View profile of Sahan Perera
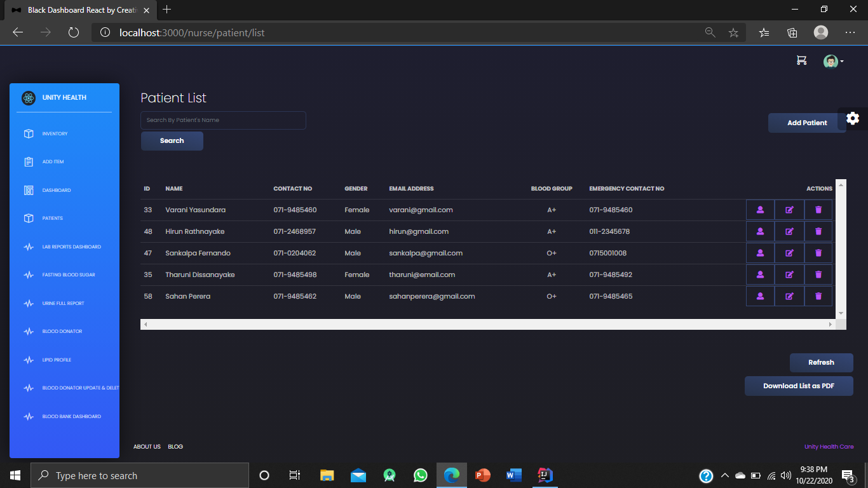 tap(760, 296)
